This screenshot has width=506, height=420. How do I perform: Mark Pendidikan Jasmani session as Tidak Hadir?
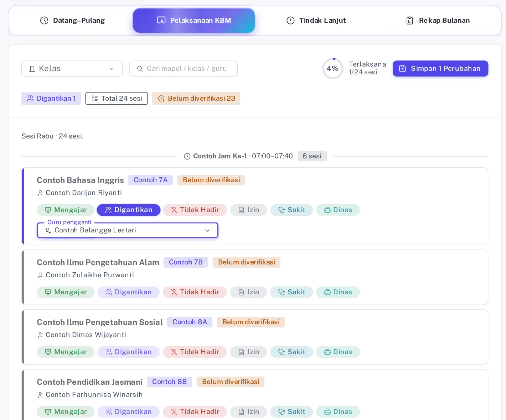tap(195, 412)
